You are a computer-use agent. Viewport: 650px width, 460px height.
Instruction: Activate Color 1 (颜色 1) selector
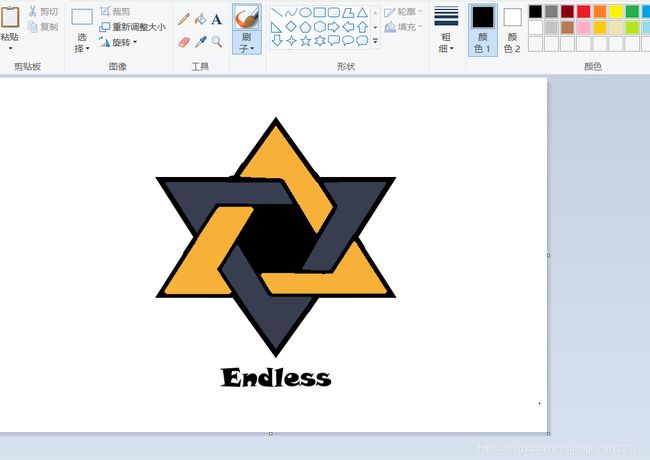coord(483,28)
